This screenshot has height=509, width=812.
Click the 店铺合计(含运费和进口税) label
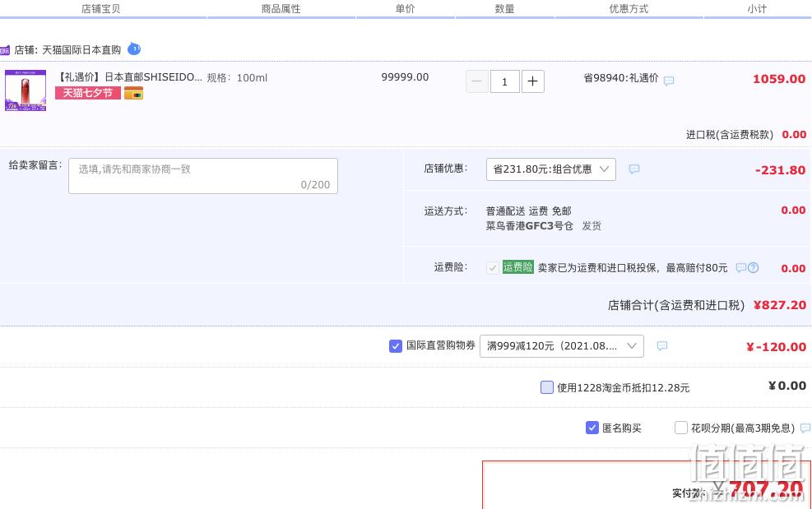tap(676, 306)
